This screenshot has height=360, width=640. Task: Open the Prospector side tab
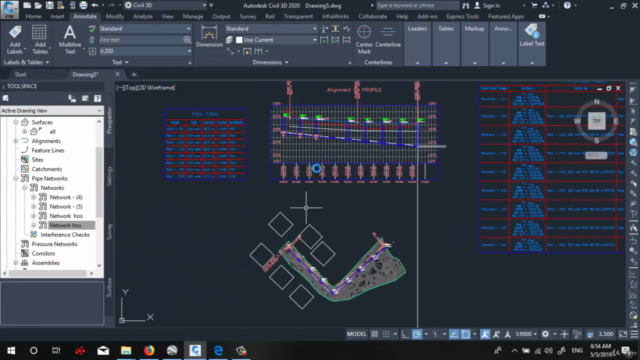[x=109, y=120]
